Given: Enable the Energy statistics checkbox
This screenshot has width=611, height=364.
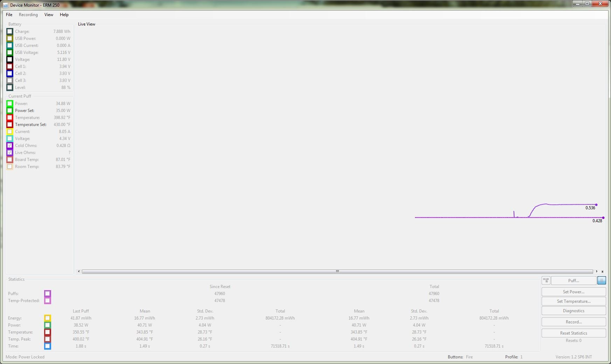Looking at the screenshot, I should (x=48, y=318).
